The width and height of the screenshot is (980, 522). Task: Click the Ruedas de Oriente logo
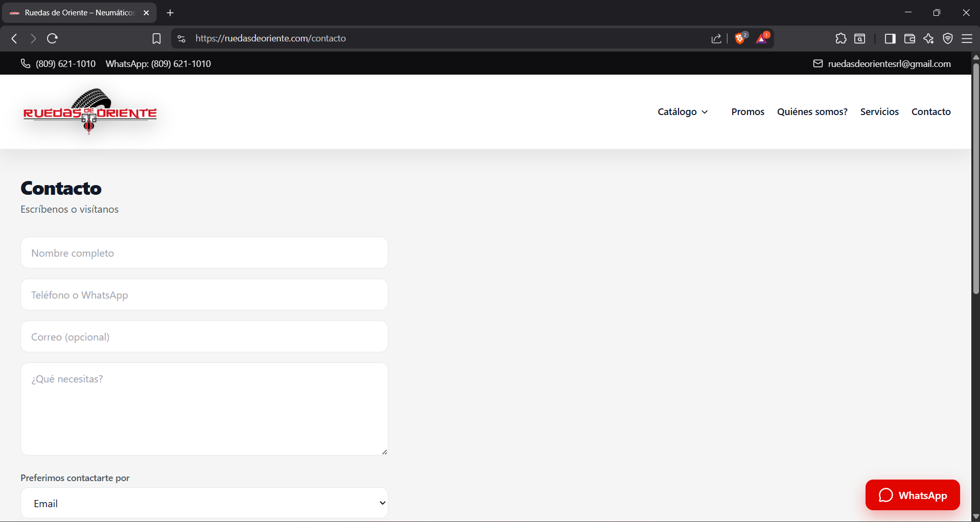pos(90,112)
